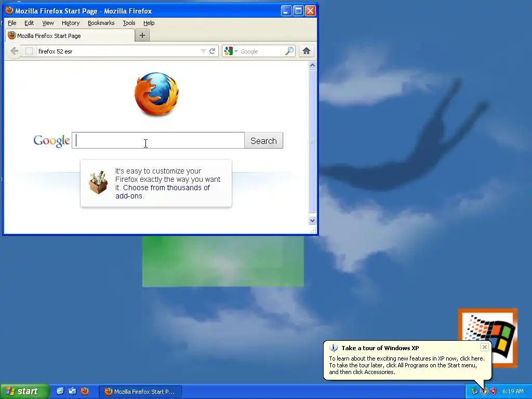Open the address bar history dropdown arrow
The width and height of the screenshot is (532, 399).
point(203,51)
